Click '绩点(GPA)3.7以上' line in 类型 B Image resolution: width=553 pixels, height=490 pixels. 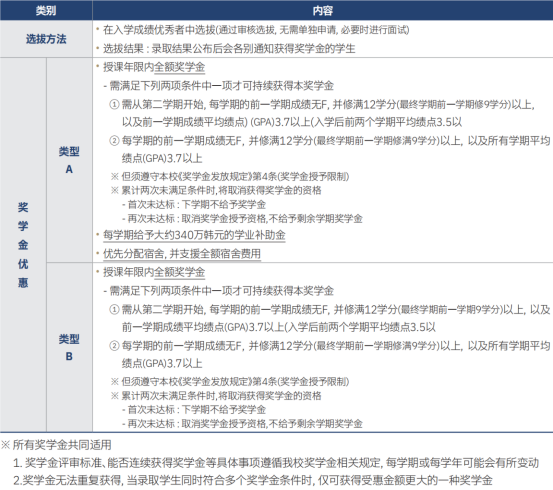click(x=162, y=363)
